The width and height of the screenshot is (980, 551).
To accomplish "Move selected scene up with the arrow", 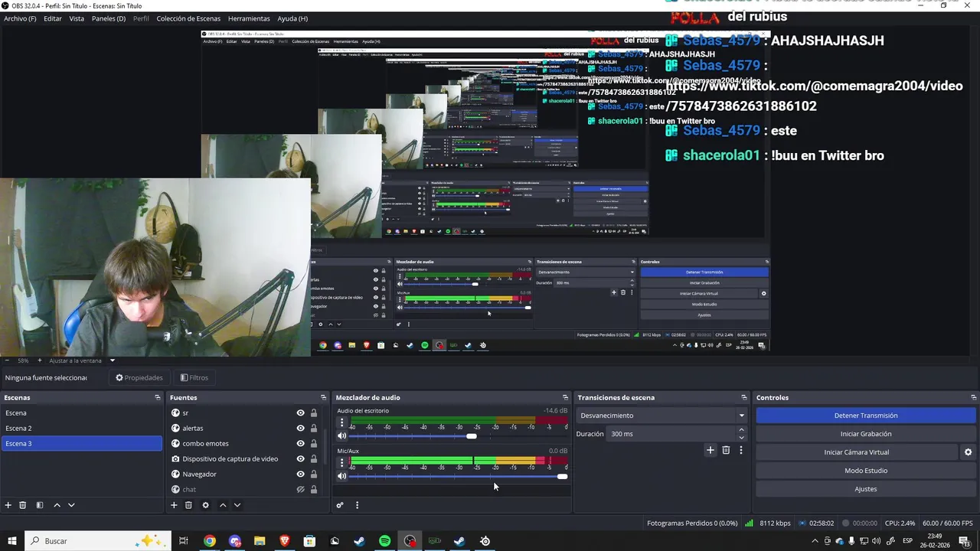I will (x=57, y=505).
